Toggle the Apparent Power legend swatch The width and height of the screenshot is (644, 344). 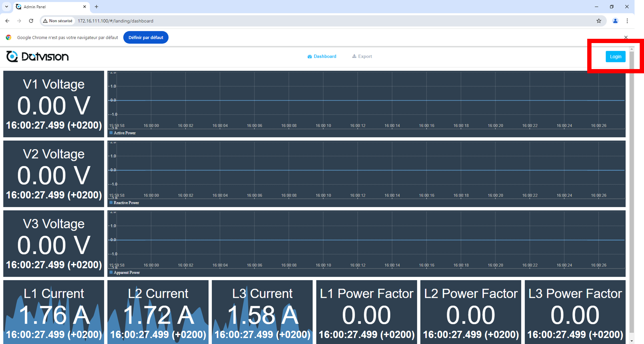[111, 272]
